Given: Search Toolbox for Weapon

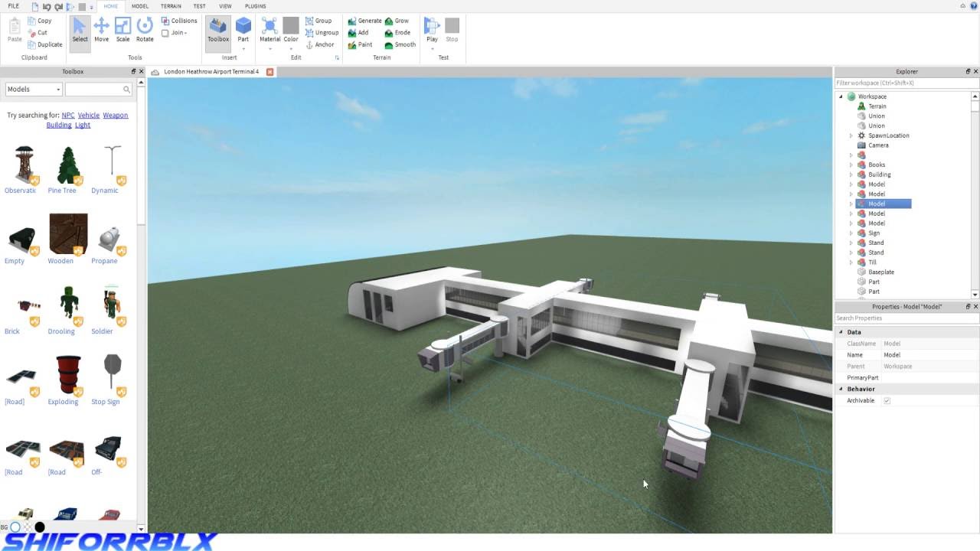Looking at the screenshot, I should click(x=116, y=116).
